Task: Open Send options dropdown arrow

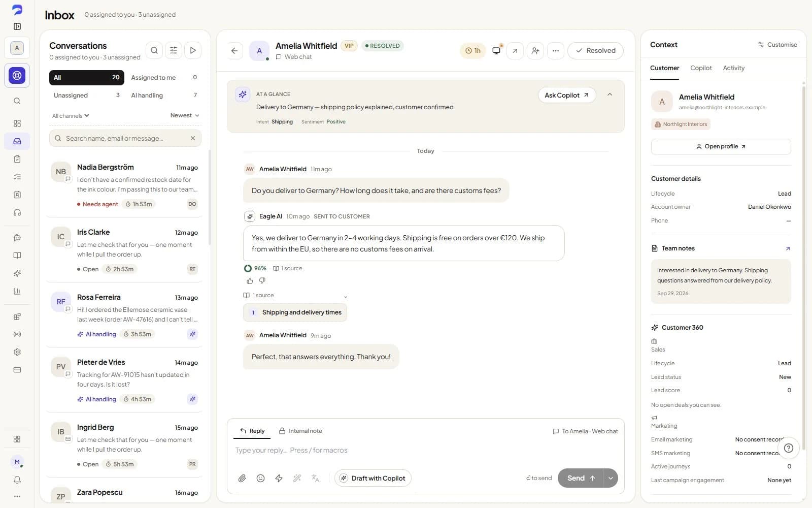Action: click(611, 478)
